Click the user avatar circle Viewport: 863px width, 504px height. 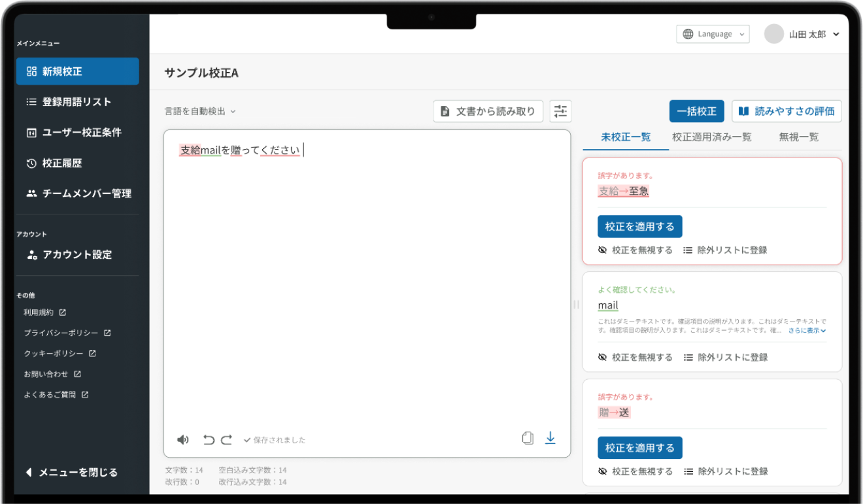point(774,34)
